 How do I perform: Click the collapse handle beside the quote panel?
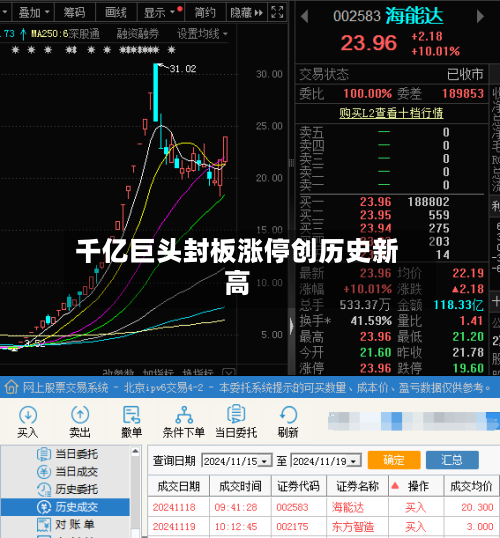coord(292,326)
